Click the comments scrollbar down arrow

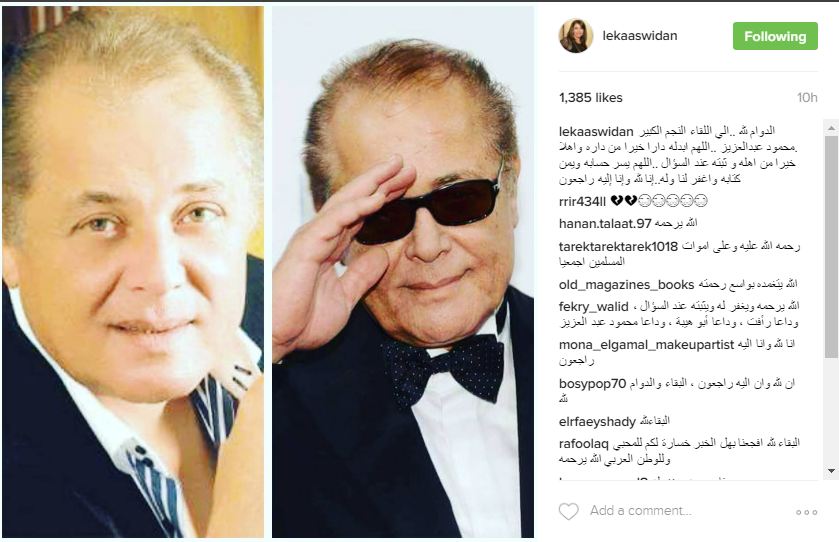[x=831, y=471]
